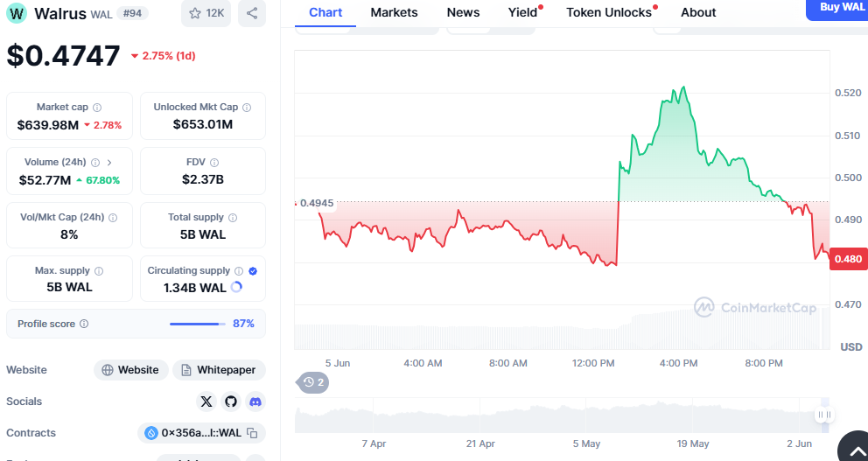This screenshot has height=461, width=868.
Task: Open info tooltip next to Unlocked Mkt Cap
Action: [247, 108]
